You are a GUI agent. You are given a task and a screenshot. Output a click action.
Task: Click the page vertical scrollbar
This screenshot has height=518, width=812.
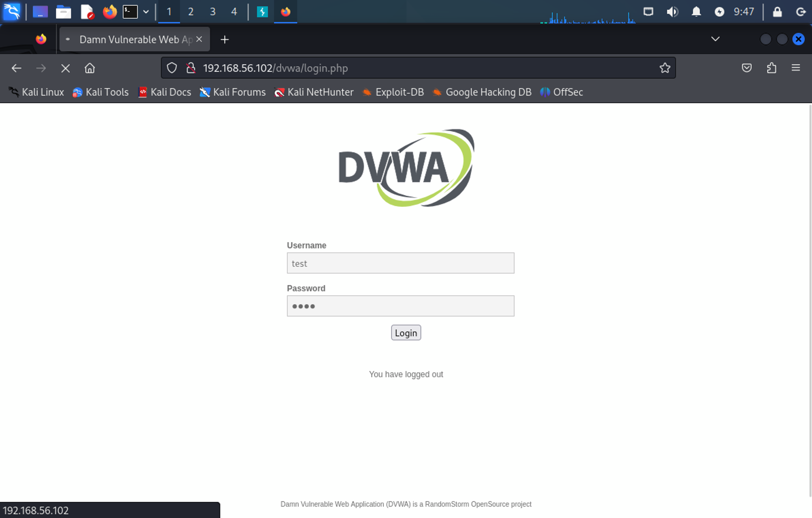[x=810, y=301]
